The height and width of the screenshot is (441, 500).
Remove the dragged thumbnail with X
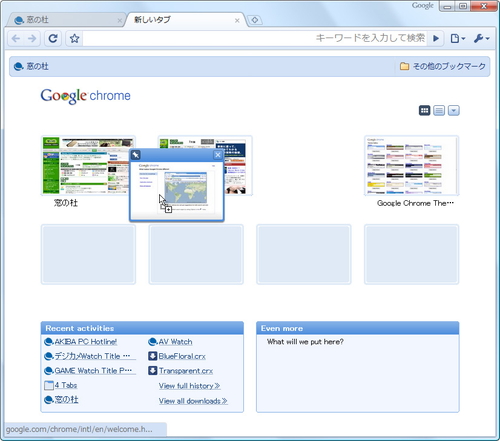(218, 155)
